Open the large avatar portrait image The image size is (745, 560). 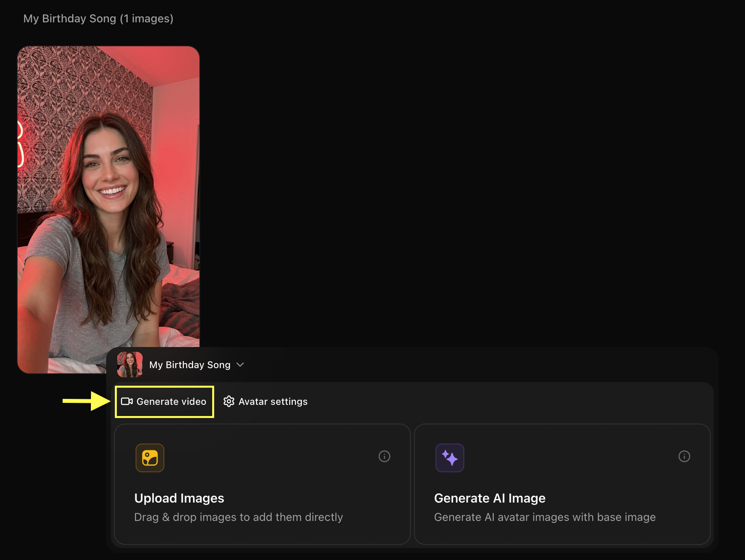[x=108, y=210]
